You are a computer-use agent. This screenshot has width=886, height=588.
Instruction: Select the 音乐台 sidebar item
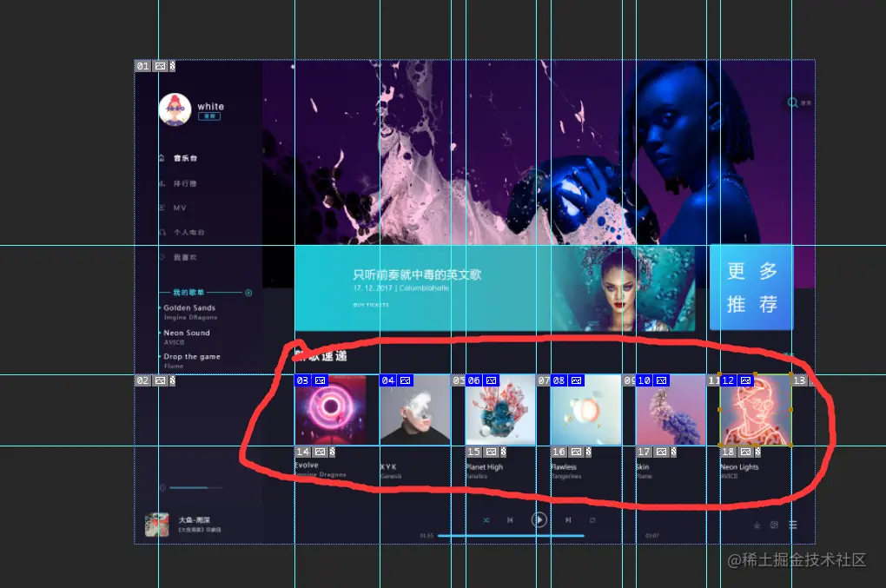click(185, 158)
